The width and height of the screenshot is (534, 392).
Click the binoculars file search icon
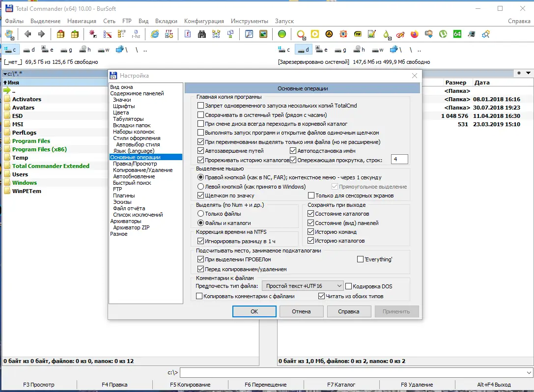click(202, 34)
